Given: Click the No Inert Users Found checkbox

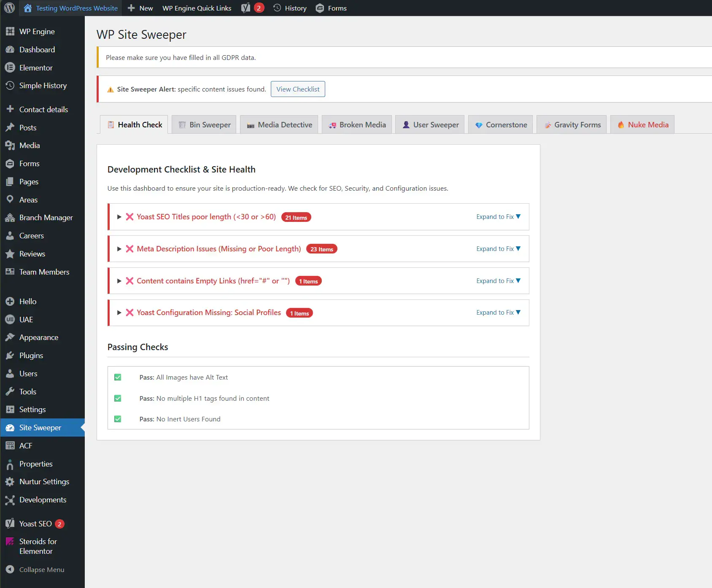Looking at the screenshot, I should tap(118, 419).
